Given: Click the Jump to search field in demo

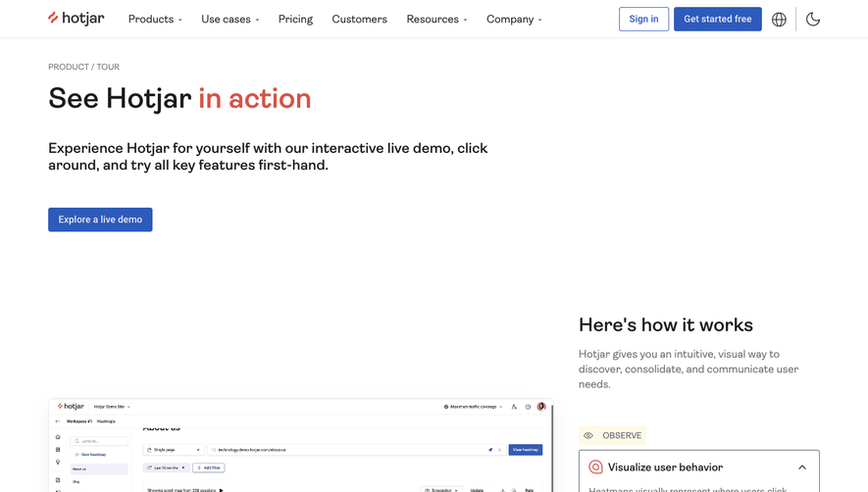Looking at the screenshot, I should click(x=99, y=441).
